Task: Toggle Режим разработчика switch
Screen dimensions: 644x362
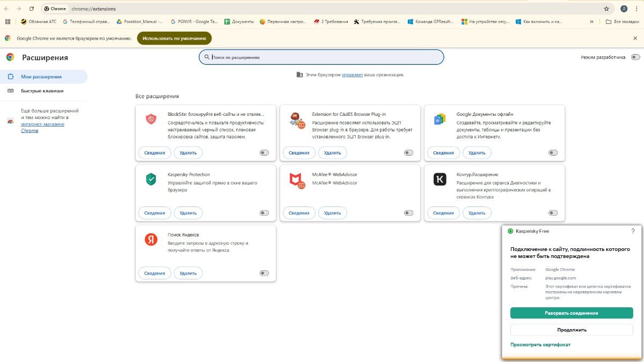Action: pyautogui.click(x=635, y=57)
